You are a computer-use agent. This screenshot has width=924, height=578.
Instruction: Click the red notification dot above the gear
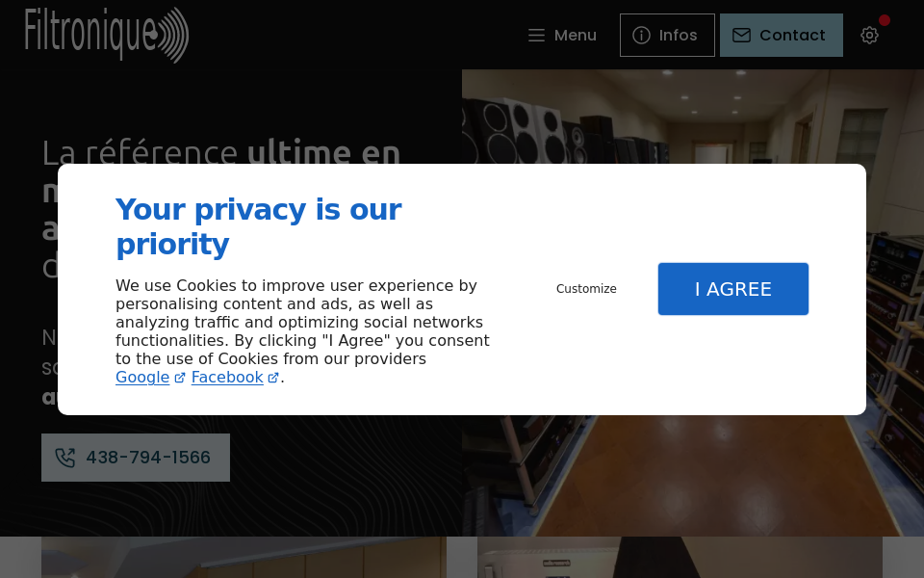tap(885, 18)
